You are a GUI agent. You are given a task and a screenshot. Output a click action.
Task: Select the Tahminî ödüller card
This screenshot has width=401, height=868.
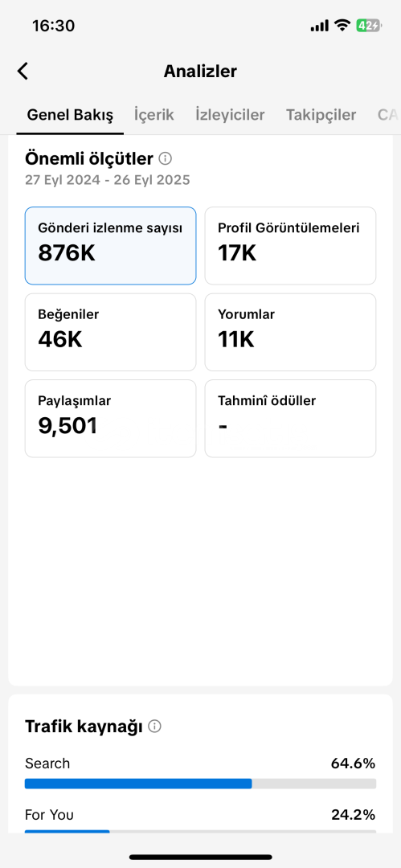tap(290, 419)
